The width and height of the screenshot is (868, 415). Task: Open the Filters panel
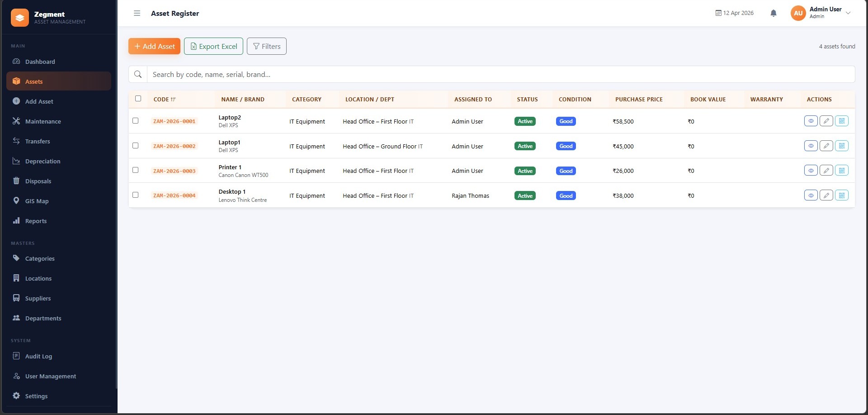(x=266, y=46)
